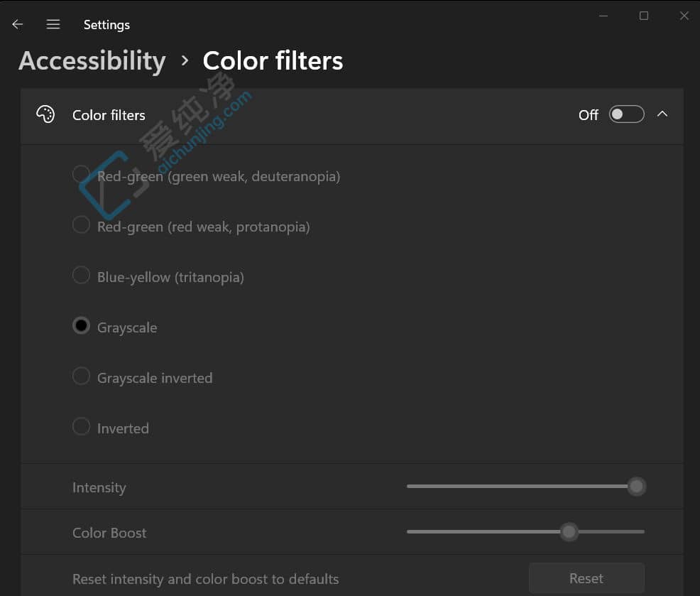Image resolution: width=700 pixels, height=596 pixels.
Task: Click the Settings title text
Action: click(x=106, y=25)
